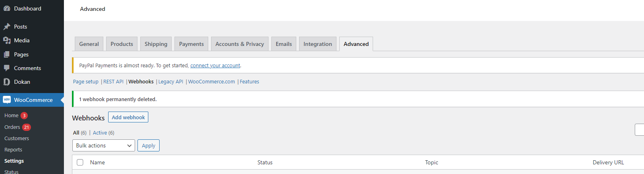Click the Topic column header
Image resolution: width=644 pixels, height=174 pixels.
(x=432, y=163)
